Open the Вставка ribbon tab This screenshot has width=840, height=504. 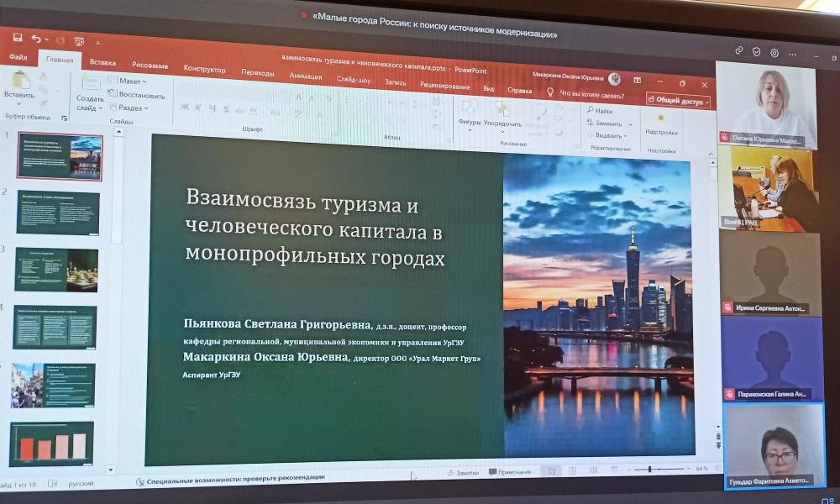(102, 62)
